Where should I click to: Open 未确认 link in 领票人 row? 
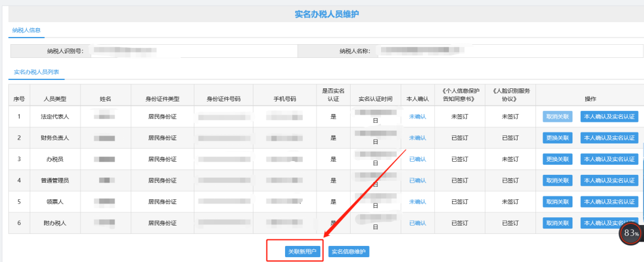point(417,202)
